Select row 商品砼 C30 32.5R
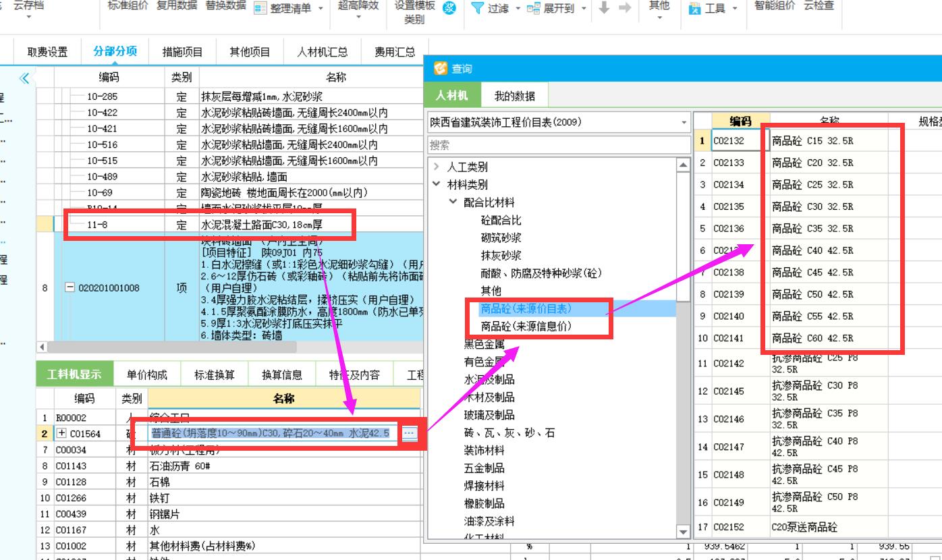The height and width of the screenshot is (560, 942). tap(818, 206)
